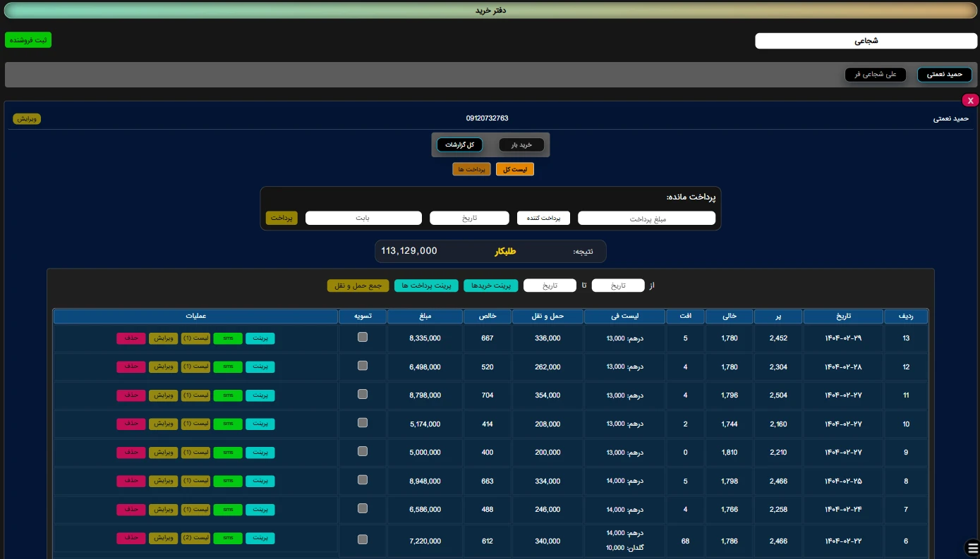Click the sms button in row 9
Viewport: 980px width, 559px height.
pyautogui.click(x=228, y=453)
